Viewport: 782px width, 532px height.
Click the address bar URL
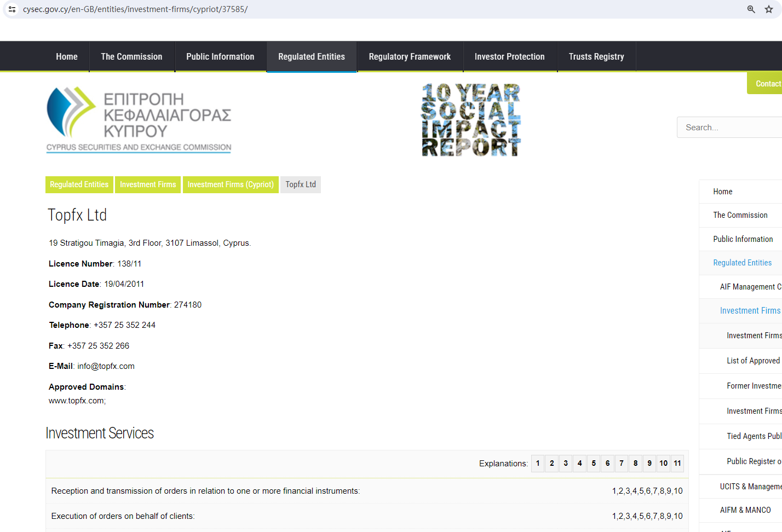click(x=135, y=9)
